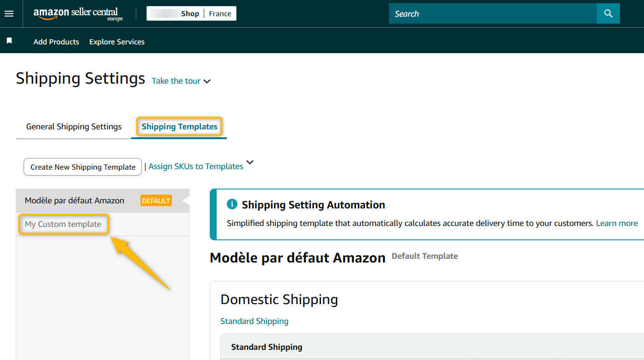Open Add Products in navigation bar
Screen dimensions: 644x360
point(56,42)
